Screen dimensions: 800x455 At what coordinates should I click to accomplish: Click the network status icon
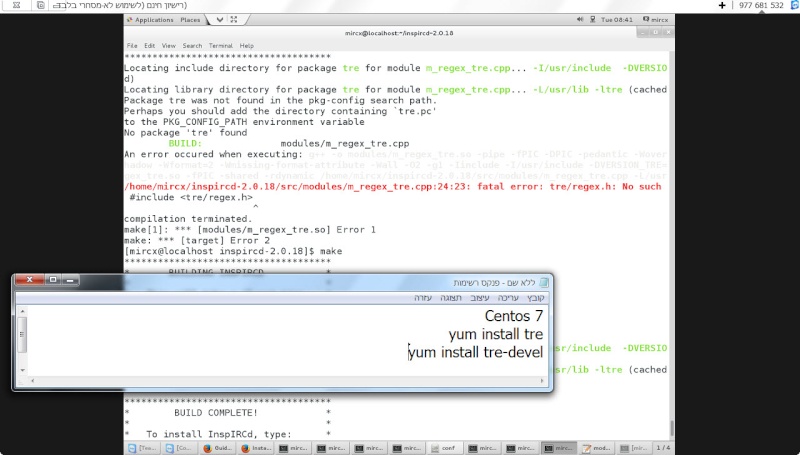click(x=593, y=19)
